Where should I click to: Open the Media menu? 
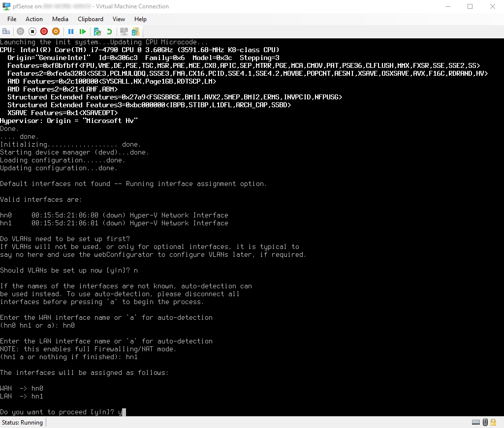pos(60,19)
